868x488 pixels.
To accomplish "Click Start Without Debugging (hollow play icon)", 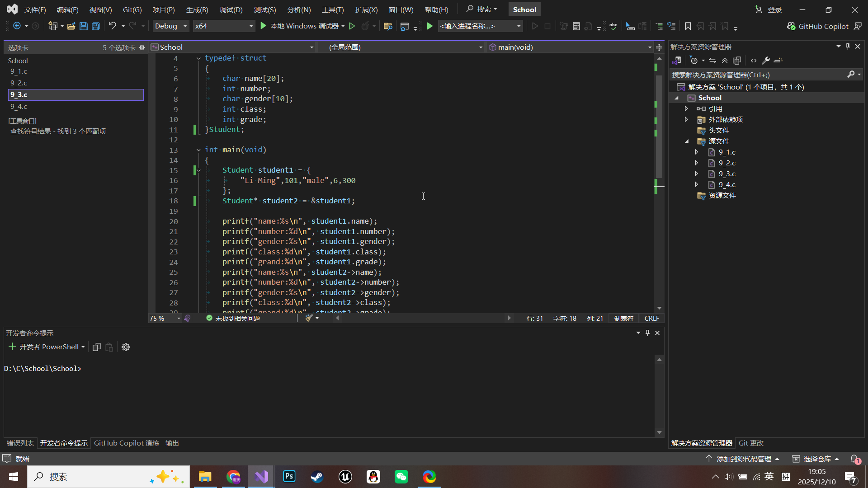I will pyautogui.click(x=352, y=26).
